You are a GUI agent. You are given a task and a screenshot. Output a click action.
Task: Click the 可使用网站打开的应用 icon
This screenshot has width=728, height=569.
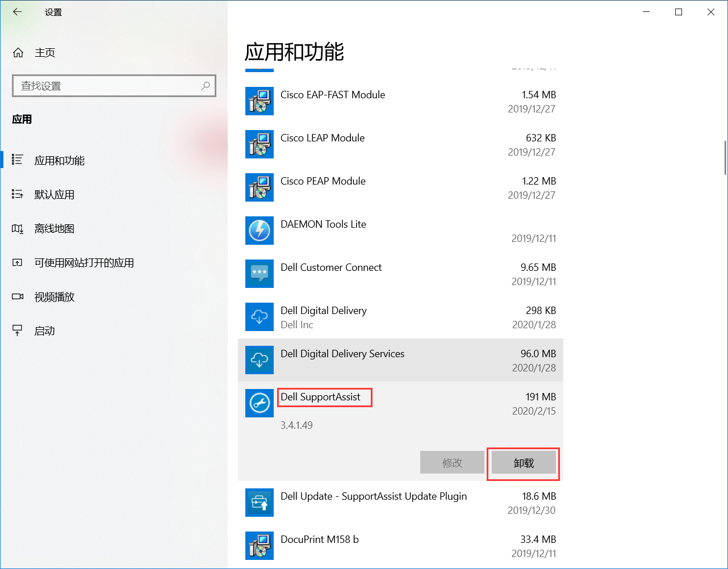(18, 262)
